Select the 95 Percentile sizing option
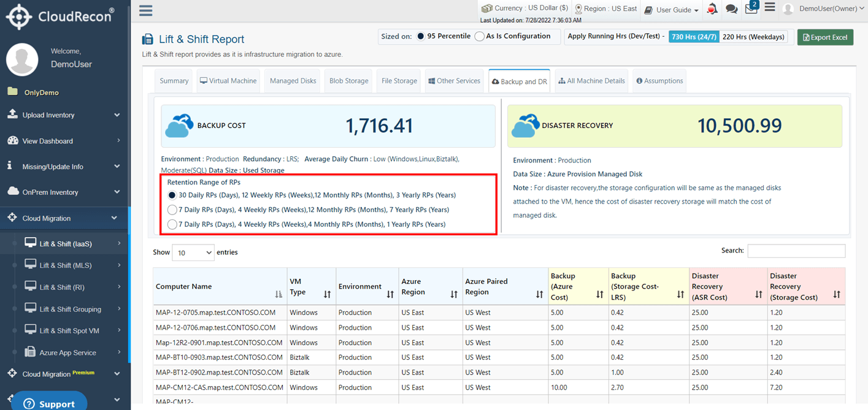868x410 pixels. point(421,36)
